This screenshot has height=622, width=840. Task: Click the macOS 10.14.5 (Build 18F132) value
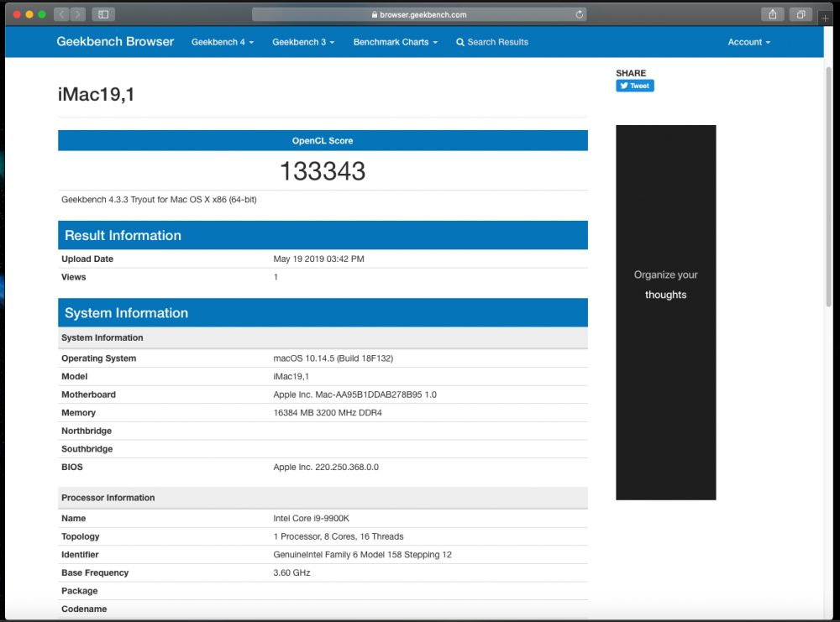tap(333, 358)
